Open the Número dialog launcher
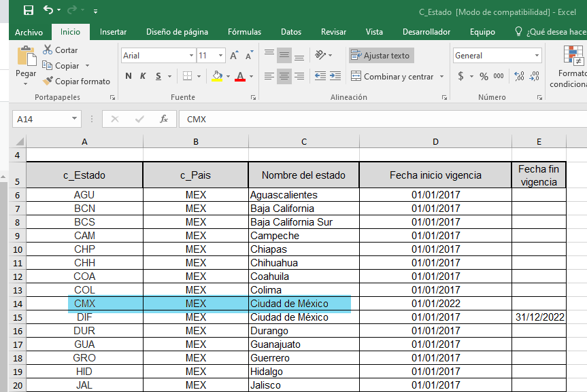The height and width of the screenshot is (392, 587). click(x=539, y=97)
